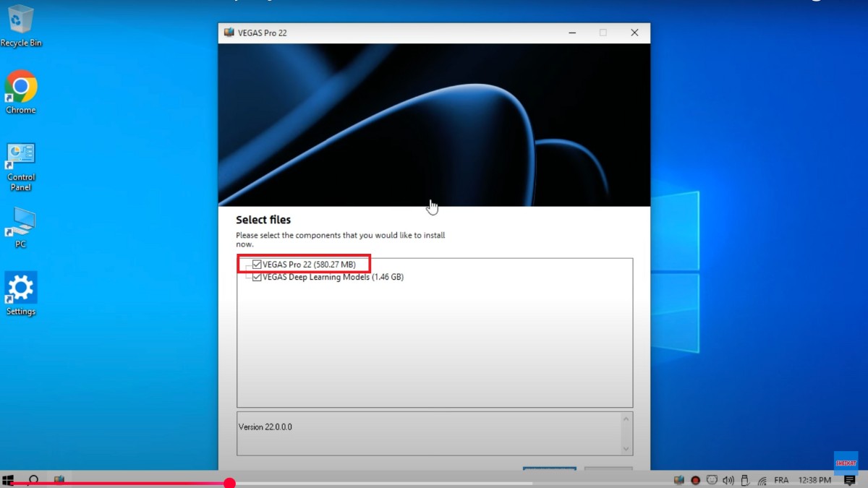This screenshot has height=488, width=868.
Task: Select the text 'VEGAS Pro 22 (580.27 MB)'
Action: [x=310, y=265]
